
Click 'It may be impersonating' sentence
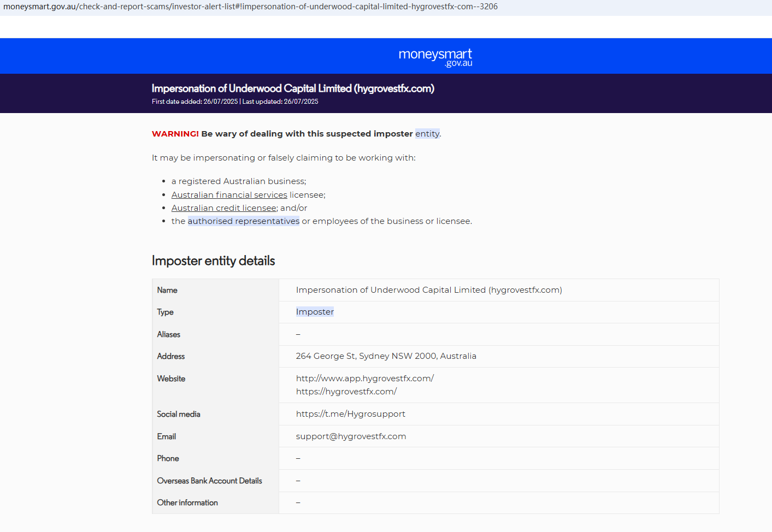coord(284,158)
